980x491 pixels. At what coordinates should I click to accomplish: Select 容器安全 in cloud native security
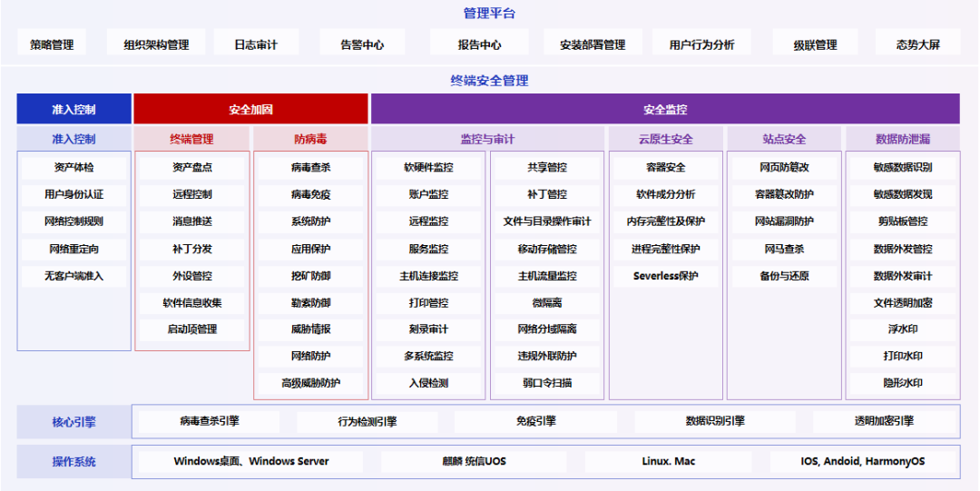665,168
